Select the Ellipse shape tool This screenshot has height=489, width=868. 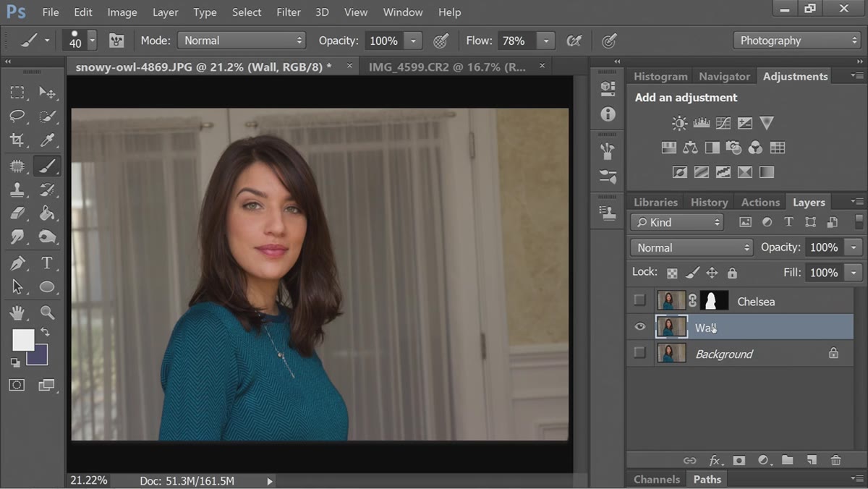47,287
